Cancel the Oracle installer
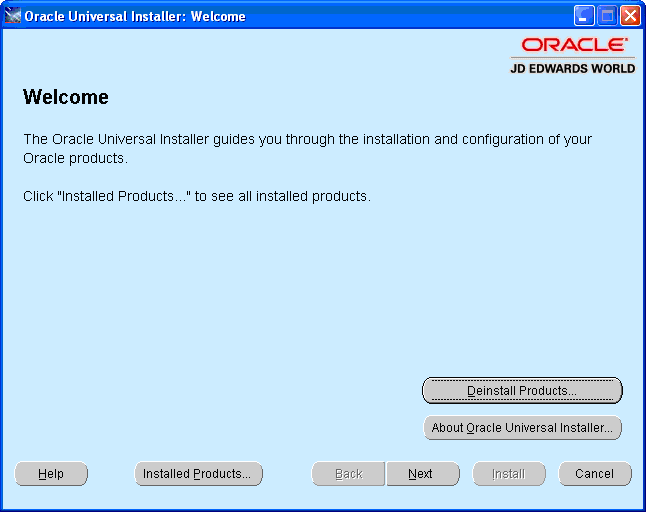The height and width of the screenshot is (512, 646). coord(595,474)
